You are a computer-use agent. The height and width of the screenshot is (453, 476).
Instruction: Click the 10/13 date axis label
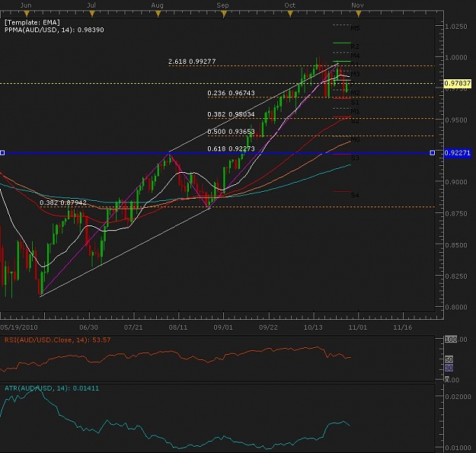click(313, 327)
